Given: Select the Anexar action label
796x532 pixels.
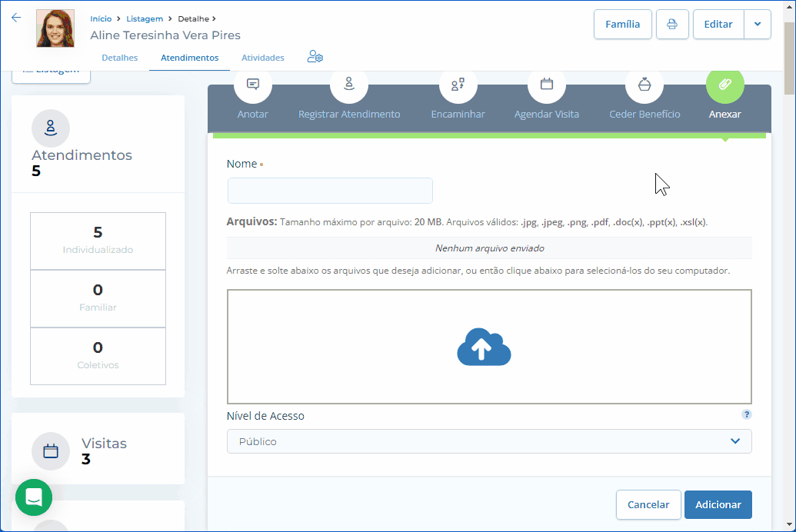Looking at the screenshot, I should point(725,115).
